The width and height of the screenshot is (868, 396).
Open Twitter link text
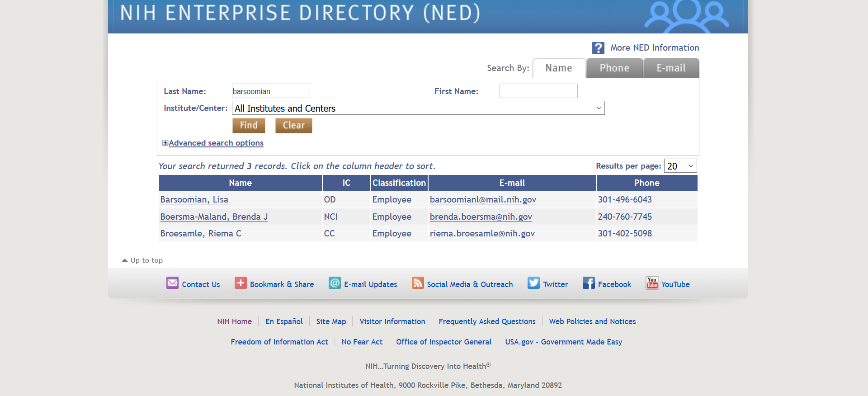click(x=556, y=284)
